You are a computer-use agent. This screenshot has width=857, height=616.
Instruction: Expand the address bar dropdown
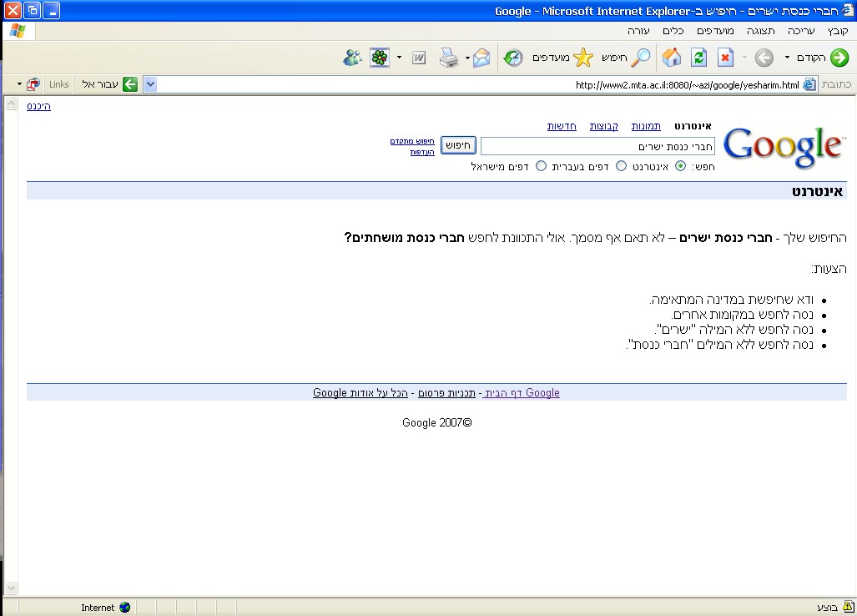[x=150, y=84]
